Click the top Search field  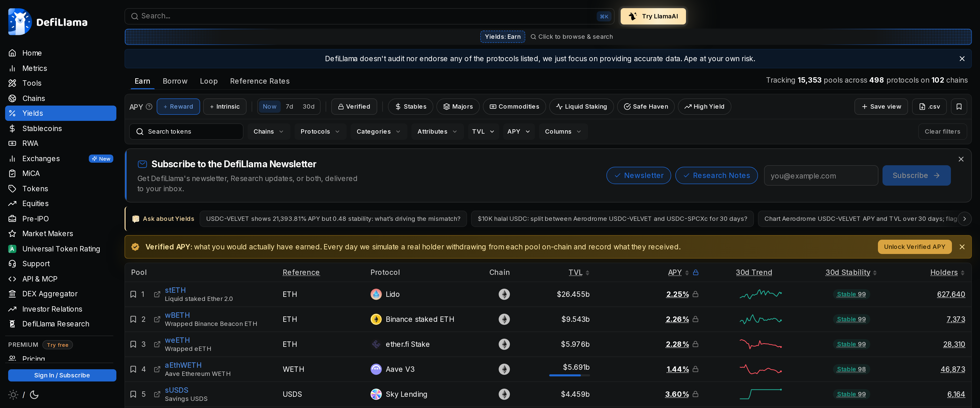pos(369,16)
